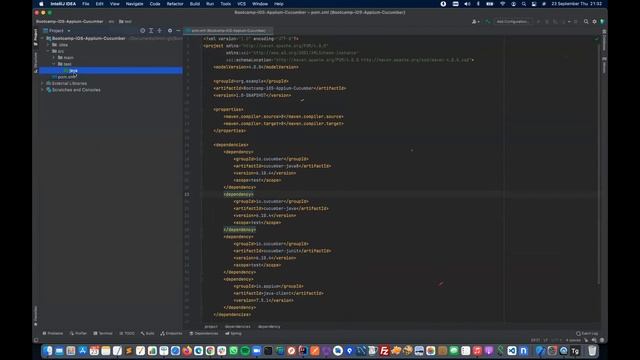Click Spotlight search in macOS menu bar
The width and height of the screenshot is (640, 360).
click(524, 4)
